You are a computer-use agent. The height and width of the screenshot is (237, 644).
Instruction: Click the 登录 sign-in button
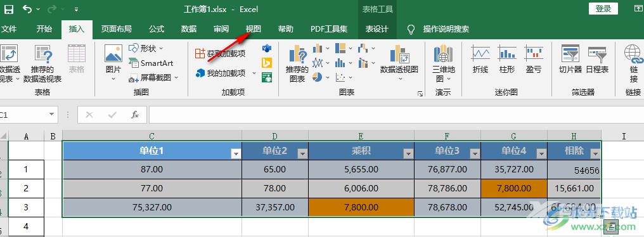[x=603, y=9]
